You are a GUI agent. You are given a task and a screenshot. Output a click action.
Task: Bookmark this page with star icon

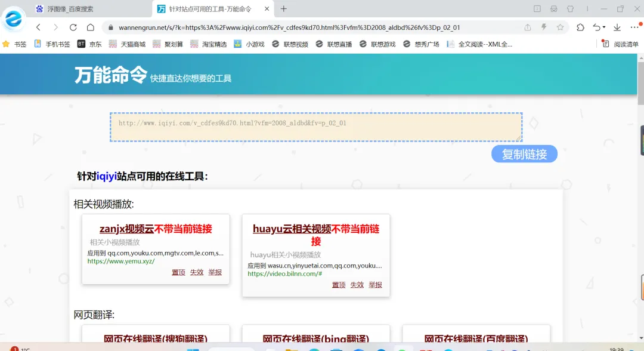tap(560, 27)
